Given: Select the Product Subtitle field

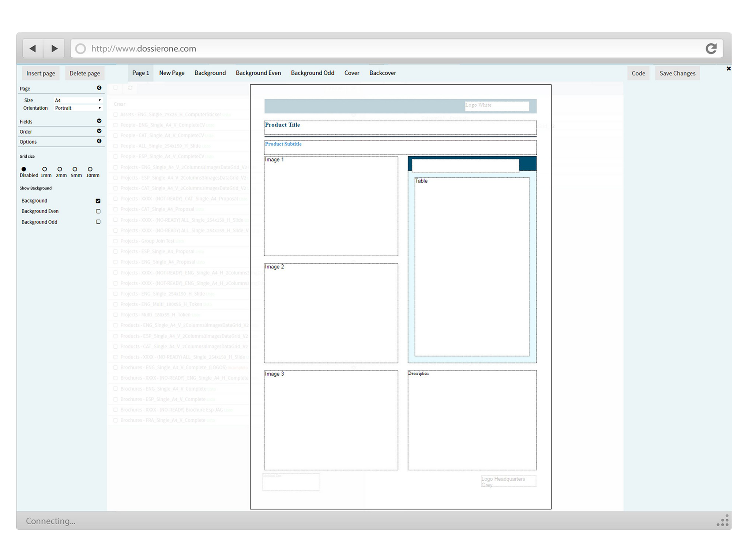Looking at the screenshot, I should (400, 147).
